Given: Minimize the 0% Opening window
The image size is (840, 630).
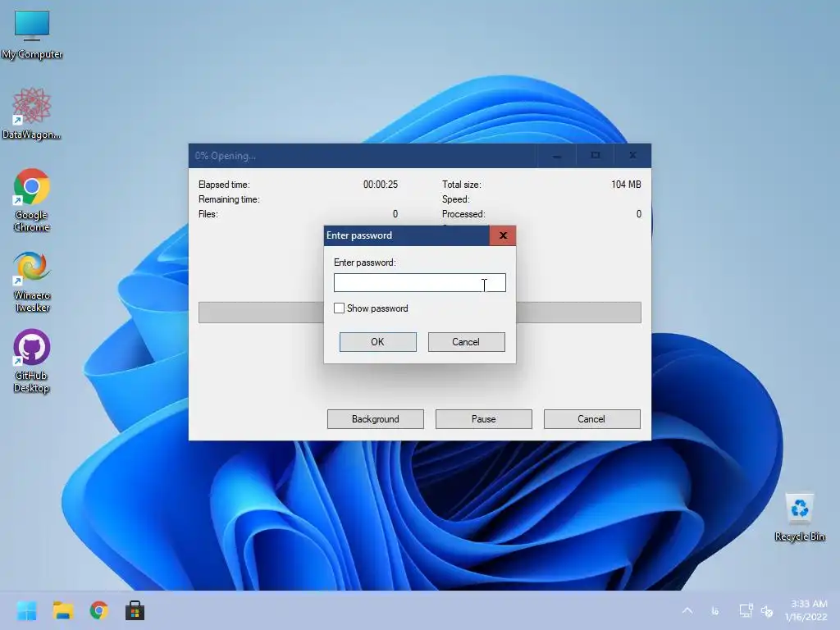Looking at the screenshot, I should point(557,155).
